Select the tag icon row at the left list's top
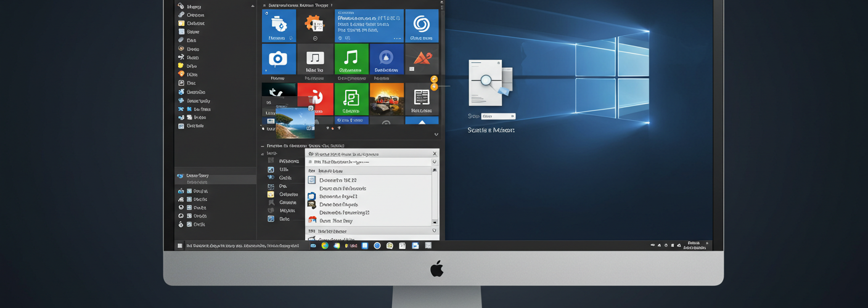868x308 pixels. (214, 6)
